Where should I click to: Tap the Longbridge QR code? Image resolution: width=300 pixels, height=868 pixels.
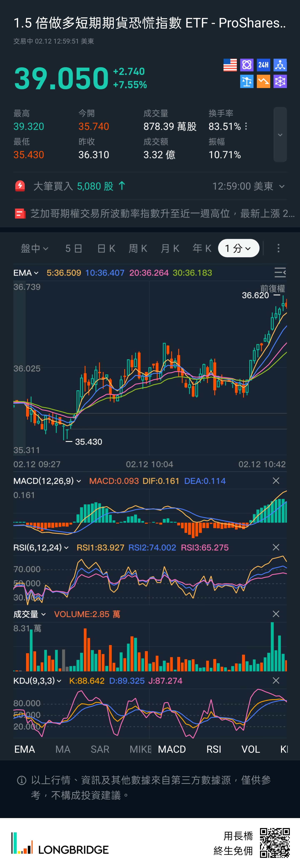[x=275, y=843]
